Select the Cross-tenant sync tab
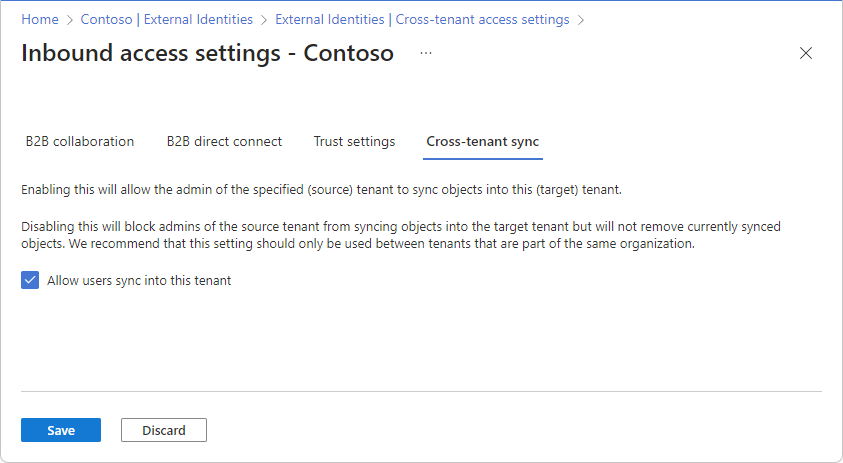 483,142
